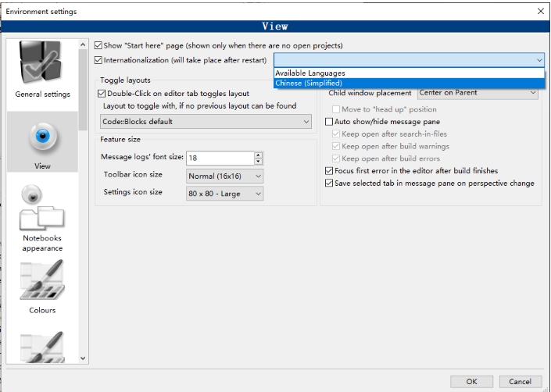Click the Message logs' font size field
The height and width of the screenshot is (392, 551).
[220, 158]
